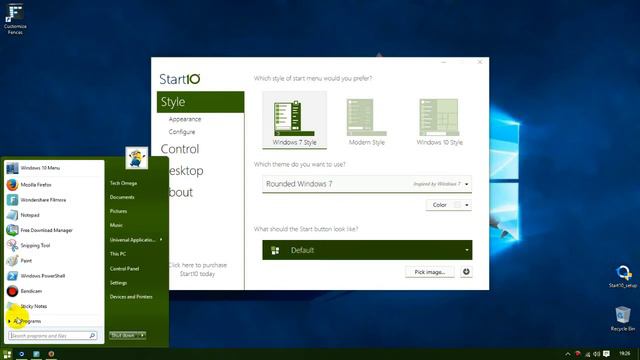Open Action Center notifications icon
The image size is (640, 360).
[607, 354]
